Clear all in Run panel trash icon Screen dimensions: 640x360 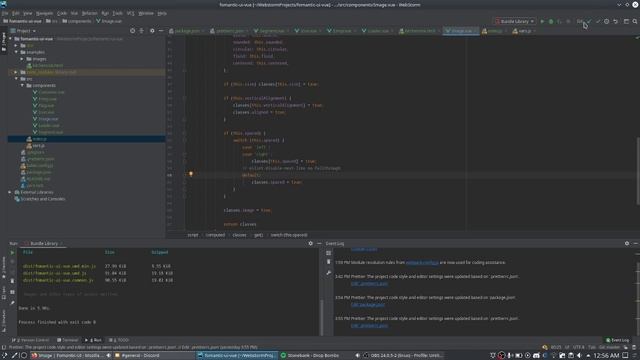(x=12, y=281)
